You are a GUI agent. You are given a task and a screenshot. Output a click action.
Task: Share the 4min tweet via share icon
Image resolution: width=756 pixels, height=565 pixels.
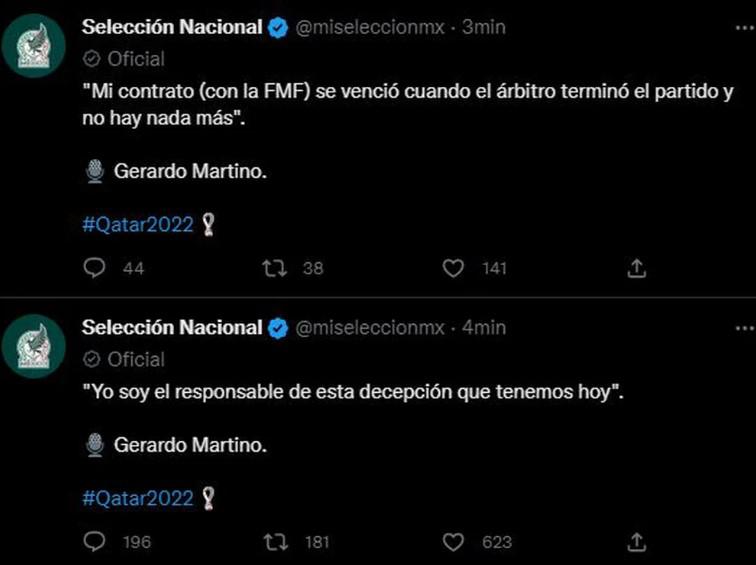click(x=637, y=542)
